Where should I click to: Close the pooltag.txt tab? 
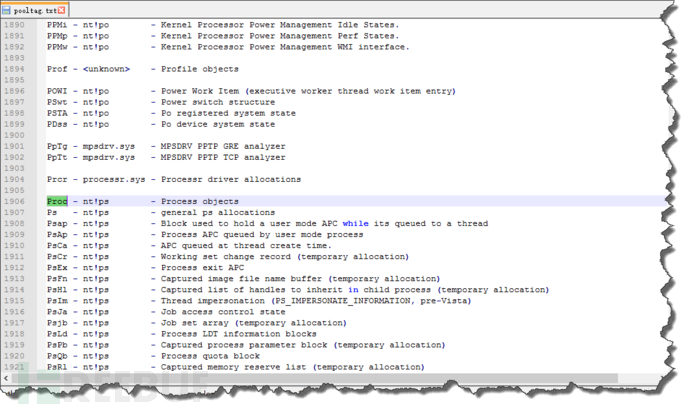(62, 10)
